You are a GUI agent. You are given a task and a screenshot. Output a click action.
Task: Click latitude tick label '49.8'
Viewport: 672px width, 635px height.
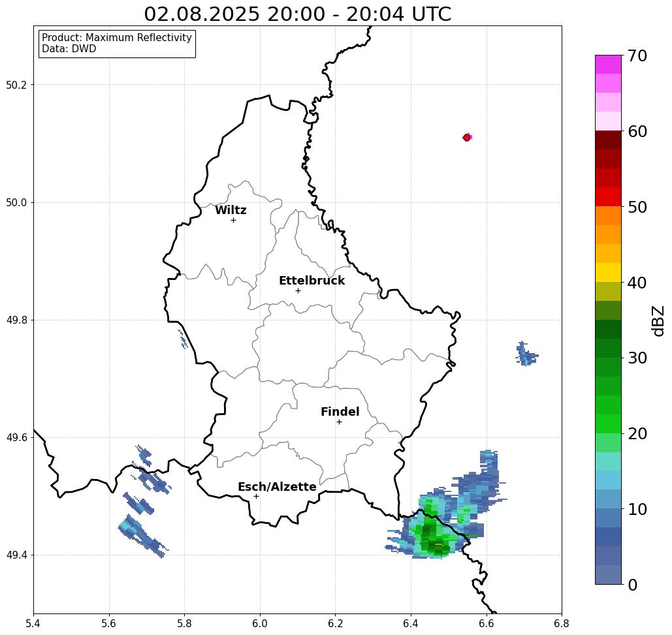click(x=16, y=320)
